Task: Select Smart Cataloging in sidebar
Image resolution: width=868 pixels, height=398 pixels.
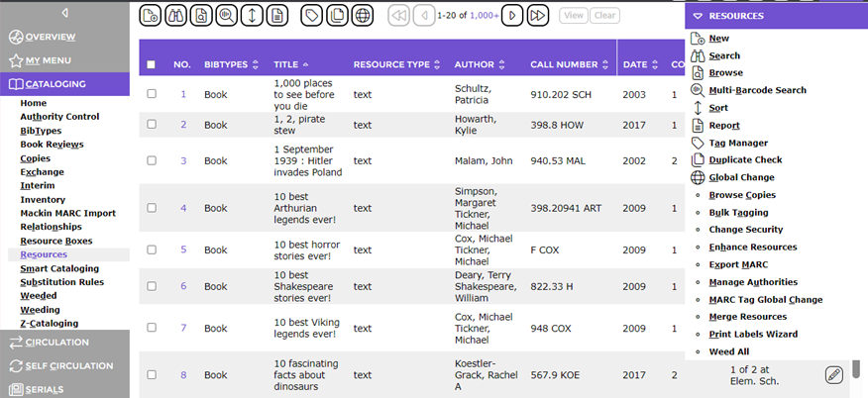Action: (59, 268)
